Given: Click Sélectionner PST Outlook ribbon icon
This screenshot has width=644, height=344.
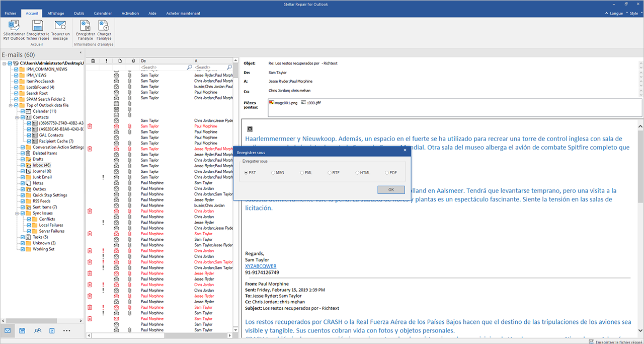Looking at the screenshot, I should (x=14, y=30).
